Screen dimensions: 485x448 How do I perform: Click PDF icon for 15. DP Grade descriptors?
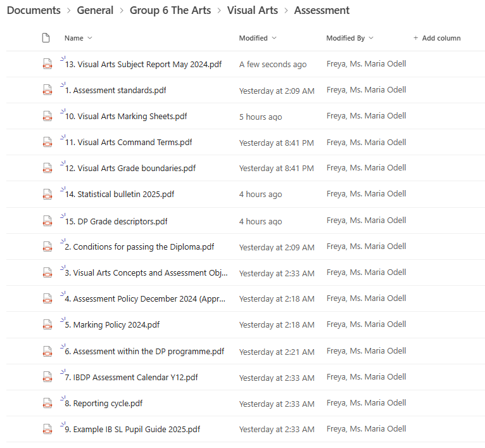[x=47, y=221]
